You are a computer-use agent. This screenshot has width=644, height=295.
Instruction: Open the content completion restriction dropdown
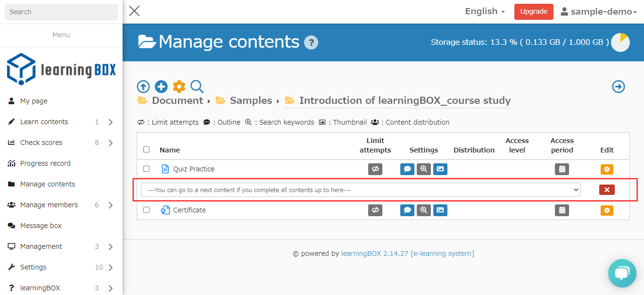coord(361,190)
